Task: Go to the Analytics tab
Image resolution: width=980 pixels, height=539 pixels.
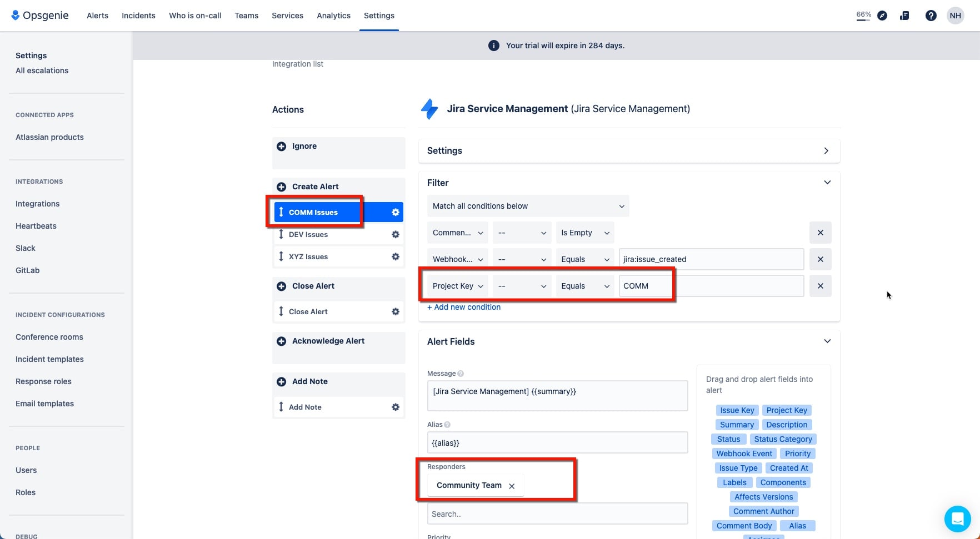Action: pos(333,16)
